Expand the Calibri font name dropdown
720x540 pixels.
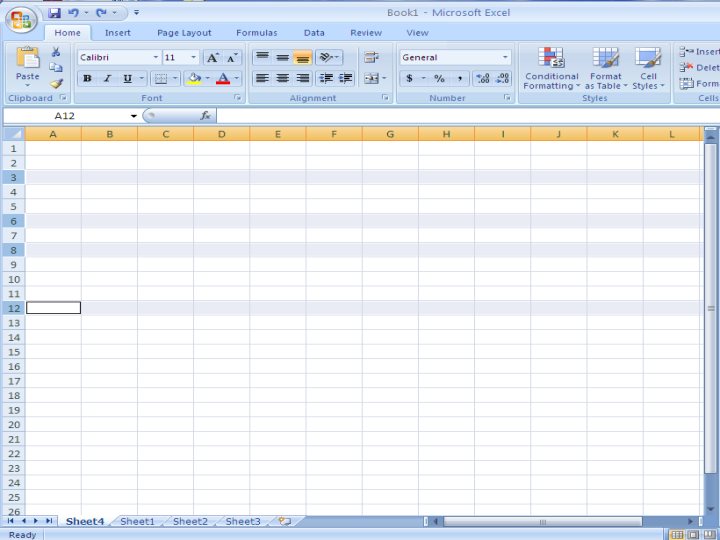point(156,57)
